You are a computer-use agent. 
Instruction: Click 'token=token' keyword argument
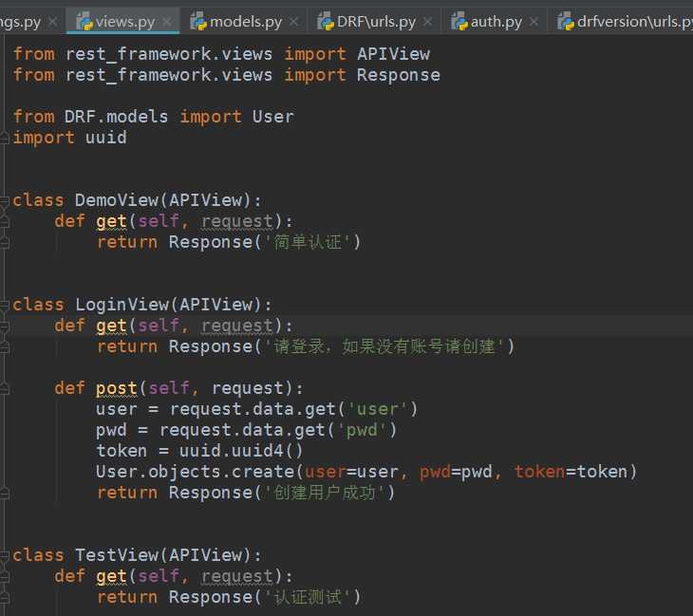(x=571, y=472)
